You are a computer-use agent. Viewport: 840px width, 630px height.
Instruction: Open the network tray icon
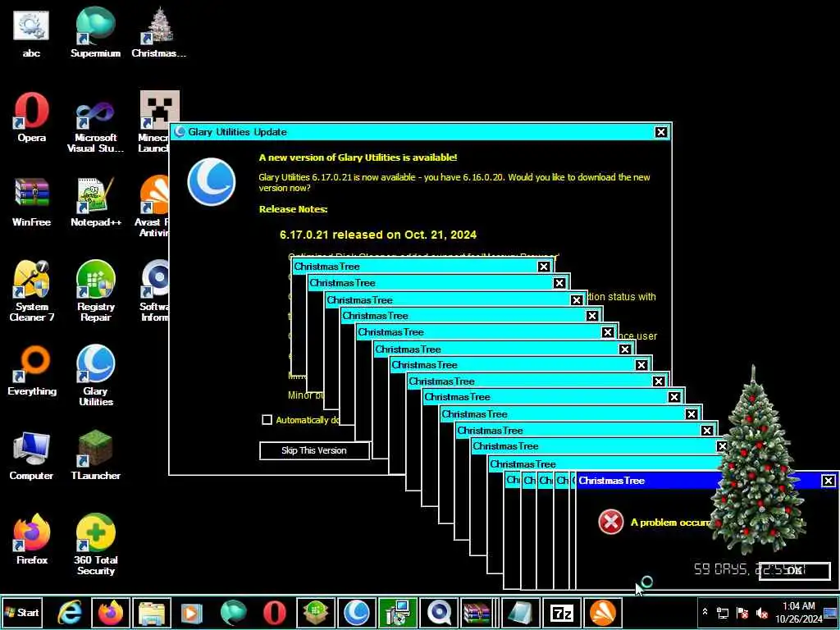click(x=723, y=612)
